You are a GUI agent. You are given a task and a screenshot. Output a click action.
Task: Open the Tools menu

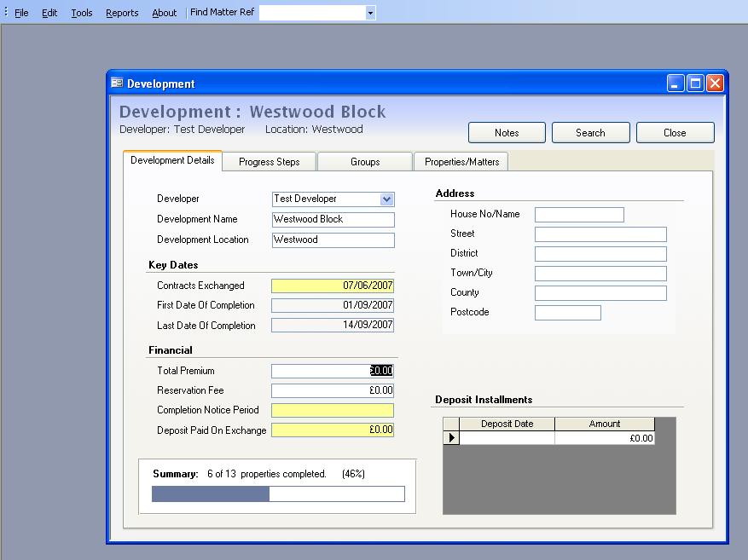pos(81,12)
